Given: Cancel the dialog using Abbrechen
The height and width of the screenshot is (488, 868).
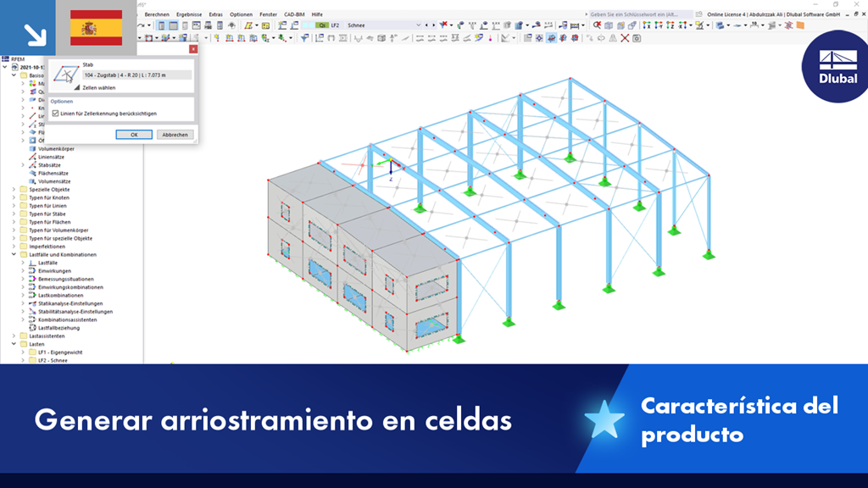Looking at the screenshot, I should point(174,134).
